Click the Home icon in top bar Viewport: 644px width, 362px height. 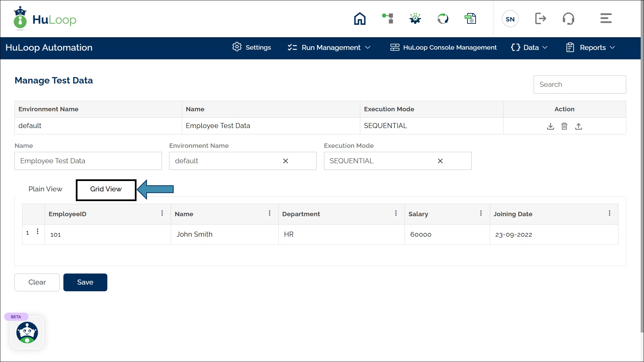click(360, 19)
